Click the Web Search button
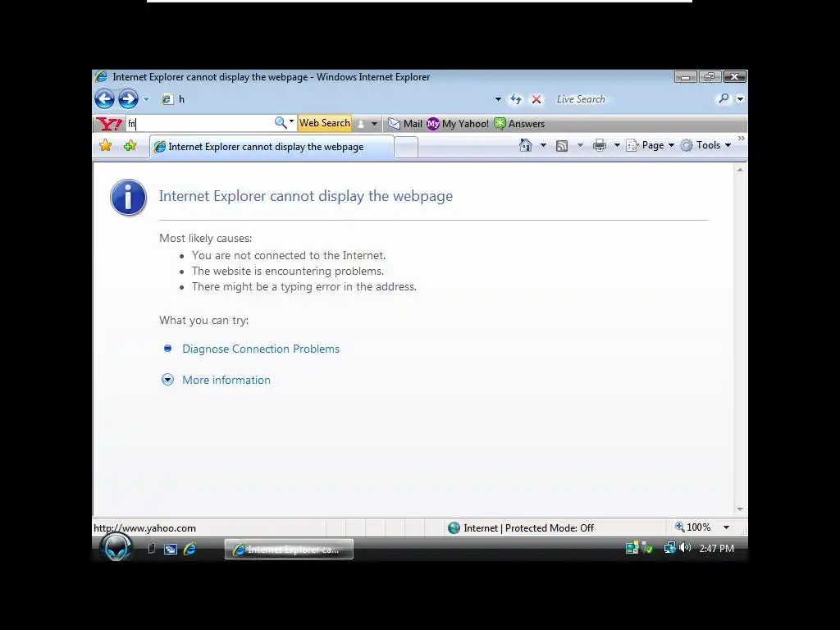This screenshot has width=840, height=630. [x=325, y=123]
